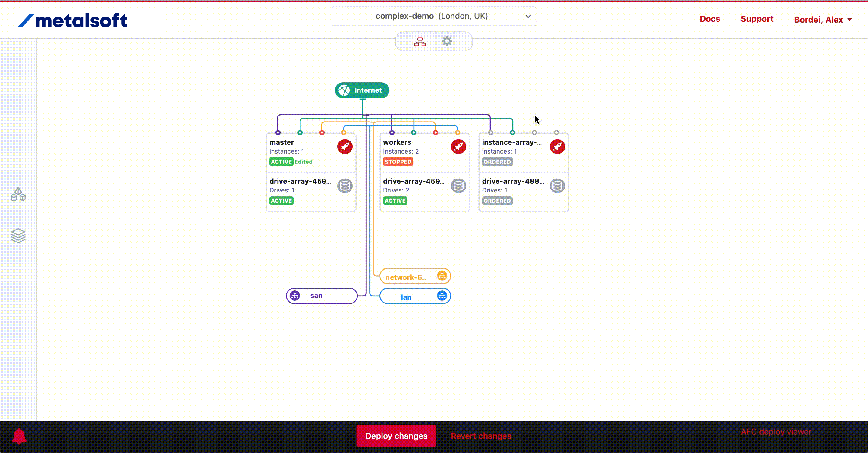Switch to the gear settings view tab
868x453 pixels.
click(x=447, y=42)
